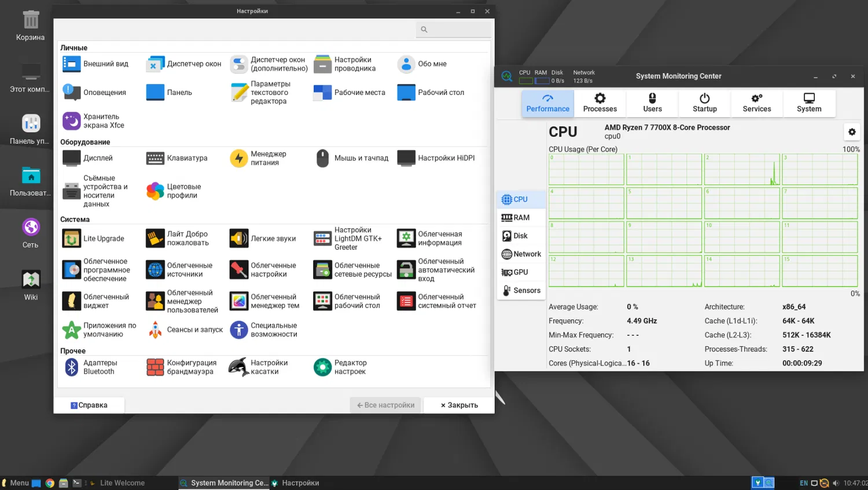
Task: Open Настройки LightDM GTK+ Greeter
Action: [348, 238]
